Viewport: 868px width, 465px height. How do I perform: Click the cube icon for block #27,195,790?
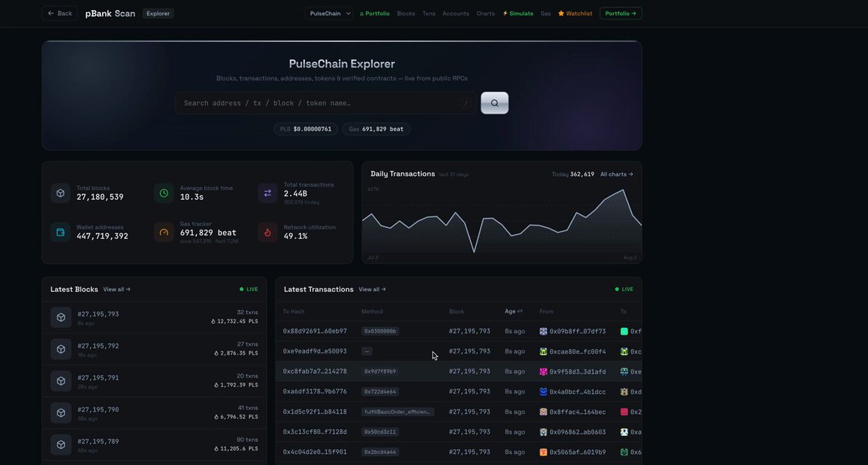pyautogui.click(x=61, y=412)
